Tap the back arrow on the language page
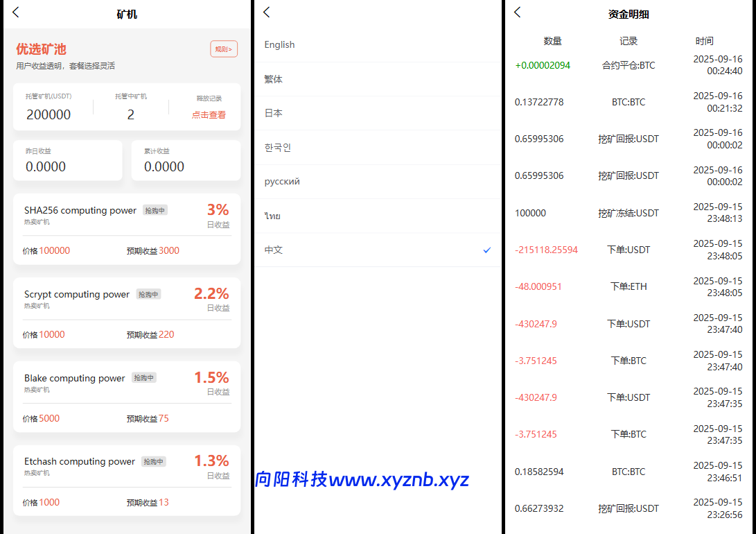756x534 pixels. point(267,12)
